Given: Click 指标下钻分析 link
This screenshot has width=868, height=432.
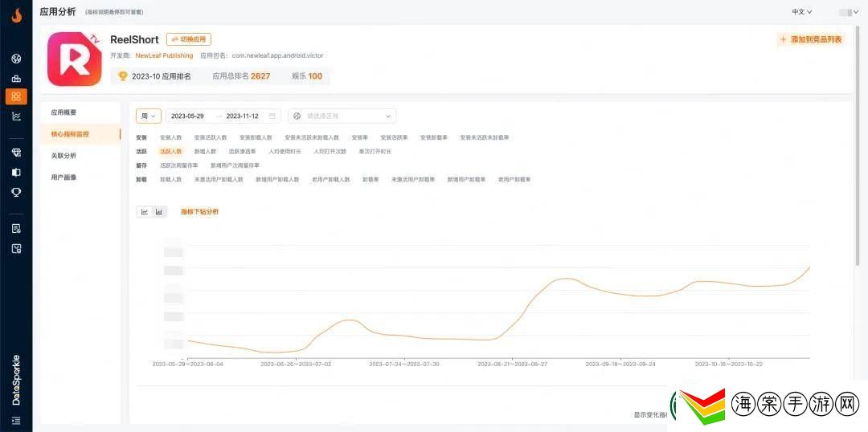Looking at the screenshot, I should (x=200, y=212).
